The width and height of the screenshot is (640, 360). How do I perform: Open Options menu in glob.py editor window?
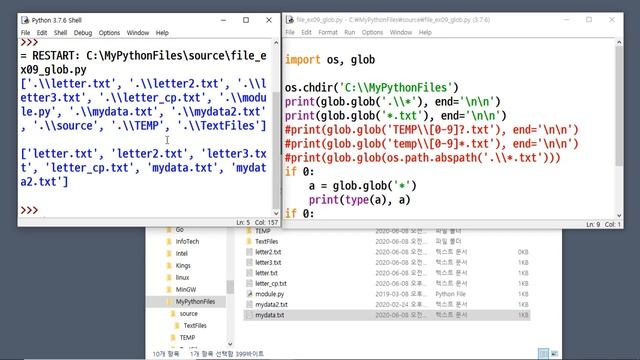pyautogui.click(x=372, y=32)
